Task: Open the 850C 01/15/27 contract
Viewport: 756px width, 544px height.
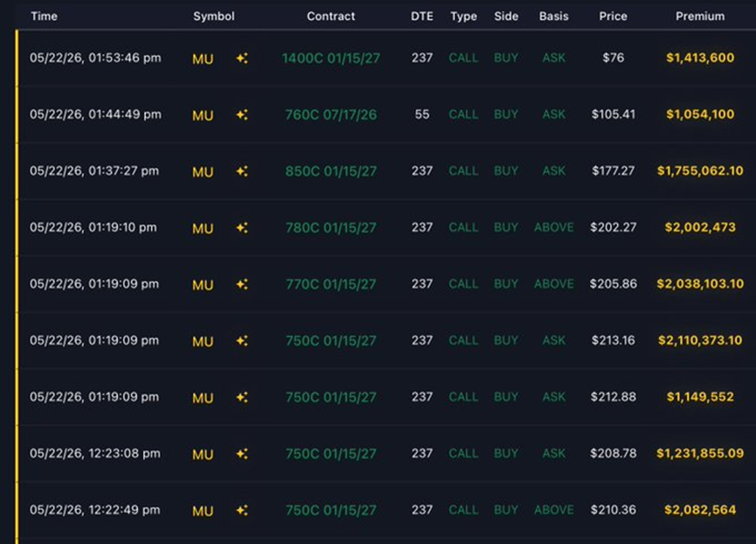Action: click(x=330, y=171)
